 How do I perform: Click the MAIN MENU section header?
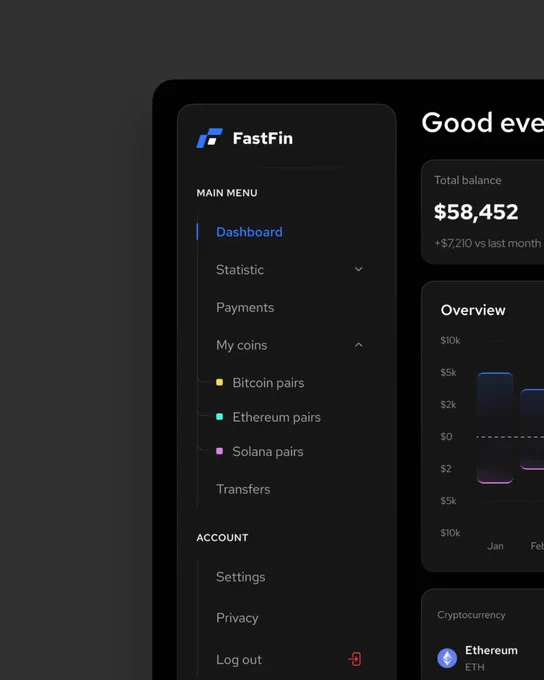tap(227, 193)
